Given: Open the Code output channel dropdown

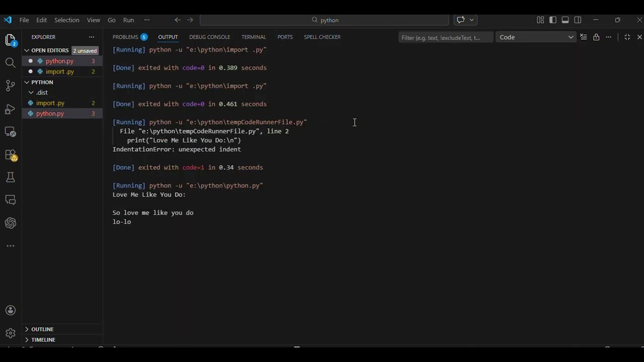Looking at the screenshot, I should pos(536,37).
